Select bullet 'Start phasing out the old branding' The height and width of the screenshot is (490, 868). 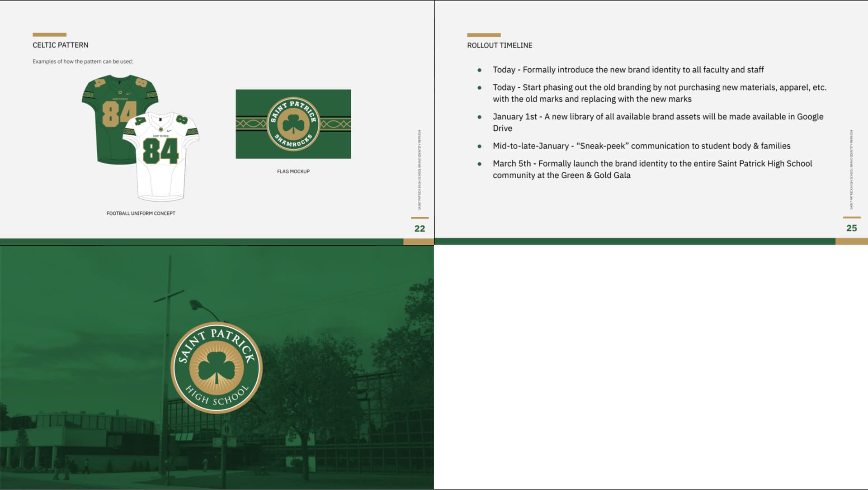pyautogui.click(x=660, y=93)
